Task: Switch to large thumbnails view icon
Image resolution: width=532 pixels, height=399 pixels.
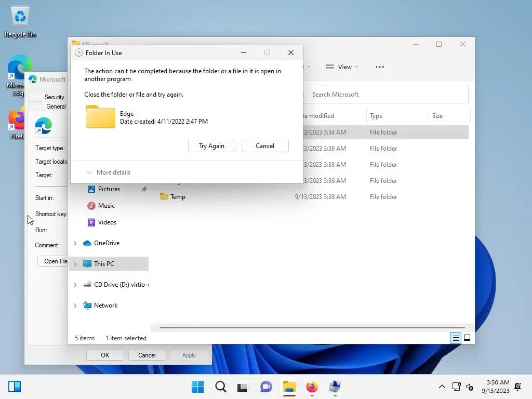Action: 467,338
